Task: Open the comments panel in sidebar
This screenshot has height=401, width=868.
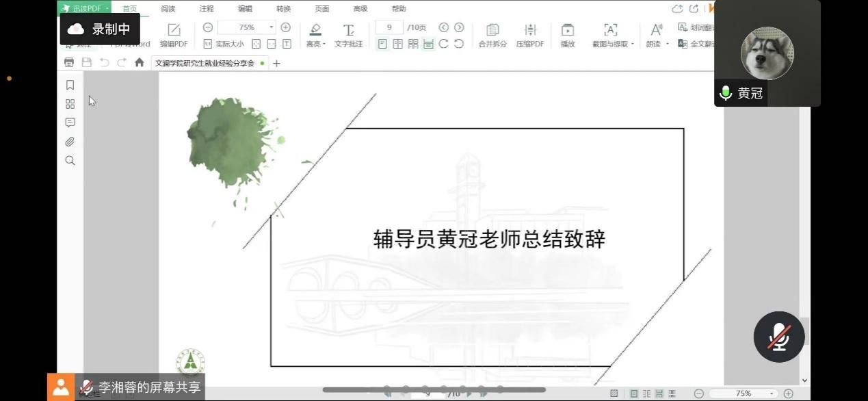Action: tap(70, 122)
